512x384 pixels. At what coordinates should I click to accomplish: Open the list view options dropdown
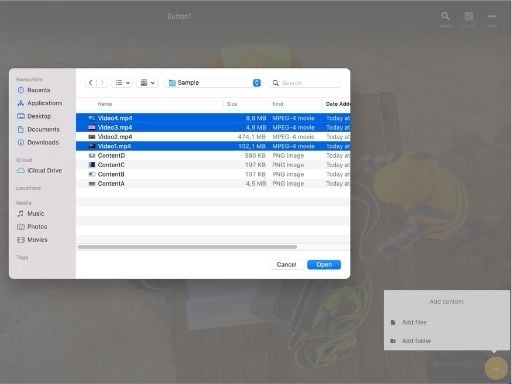122,83
